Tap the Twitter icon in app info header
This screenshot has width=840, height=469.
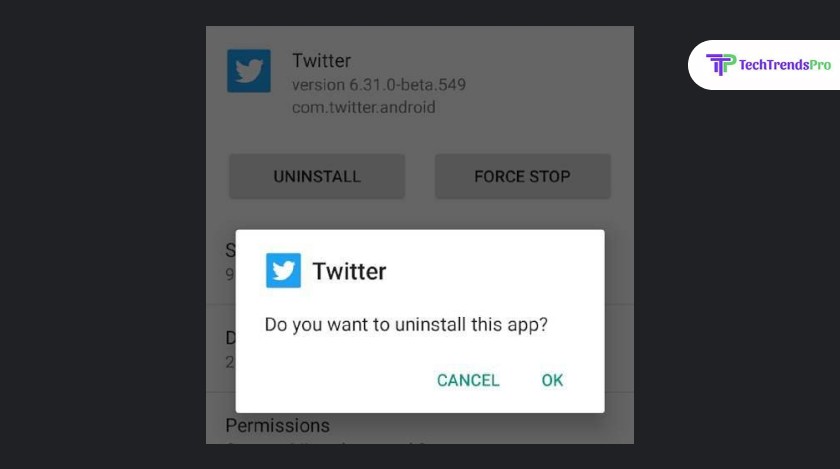249,71
